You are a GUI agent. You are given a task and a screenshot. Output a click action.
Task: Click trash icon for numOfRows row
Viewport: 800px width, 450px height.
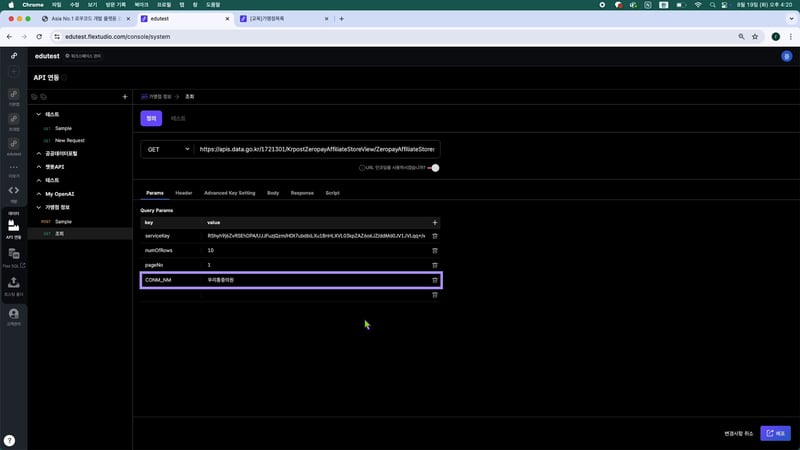(434, 250)
